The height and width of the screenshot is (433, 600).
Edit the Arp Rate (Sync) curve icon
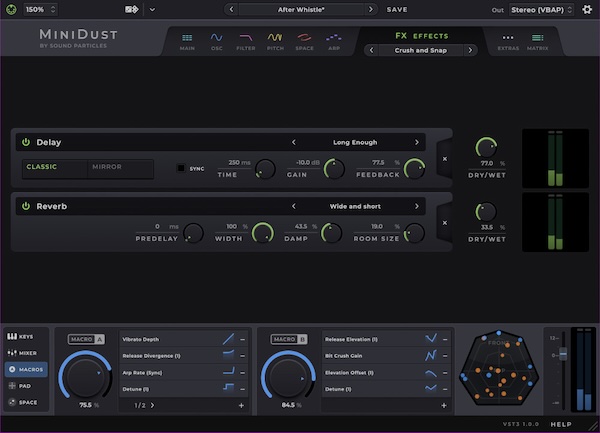228,372
